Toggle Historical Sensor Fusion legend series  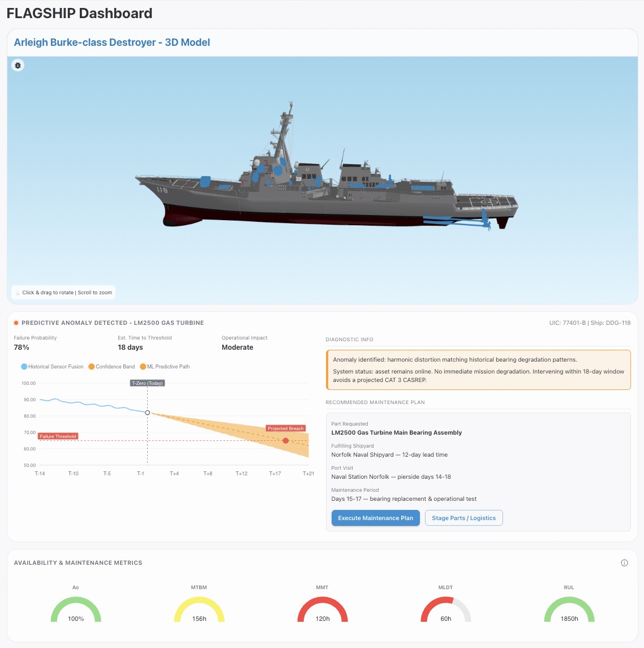pyautogui.click(x=52, y=367)
